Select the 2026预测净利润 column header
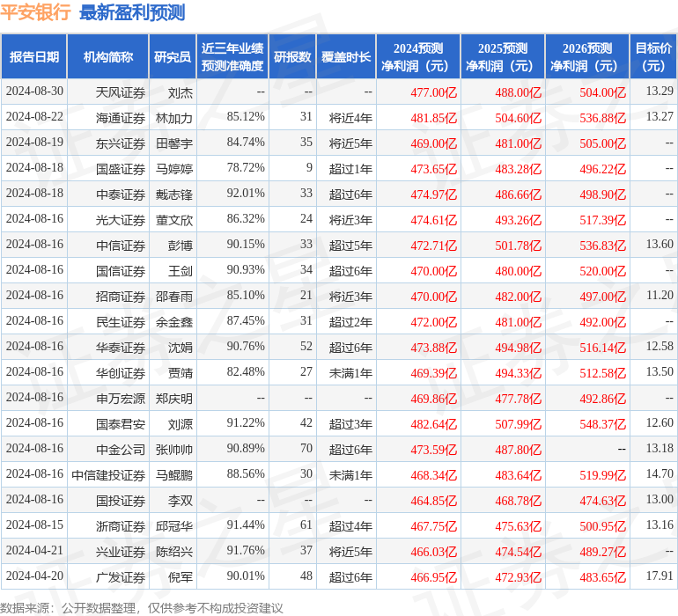This screenshot has height=616, width=678. click(x=587, y=56)
